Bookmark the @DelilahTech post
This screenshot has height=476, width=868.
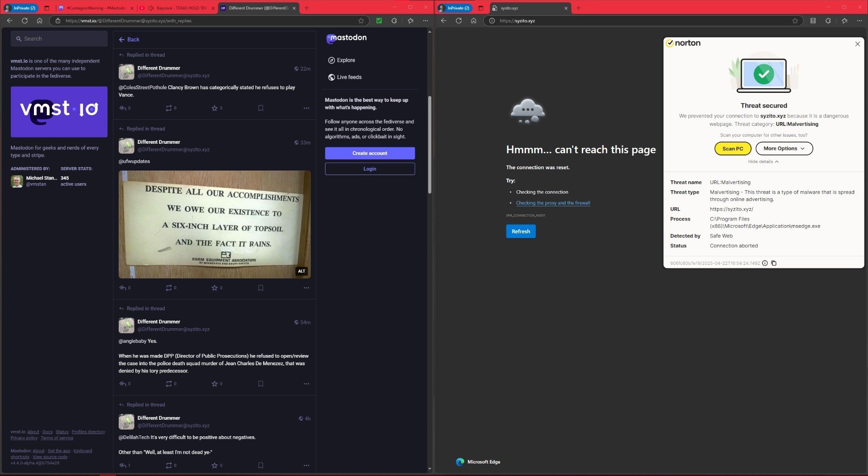click(261, 466)
